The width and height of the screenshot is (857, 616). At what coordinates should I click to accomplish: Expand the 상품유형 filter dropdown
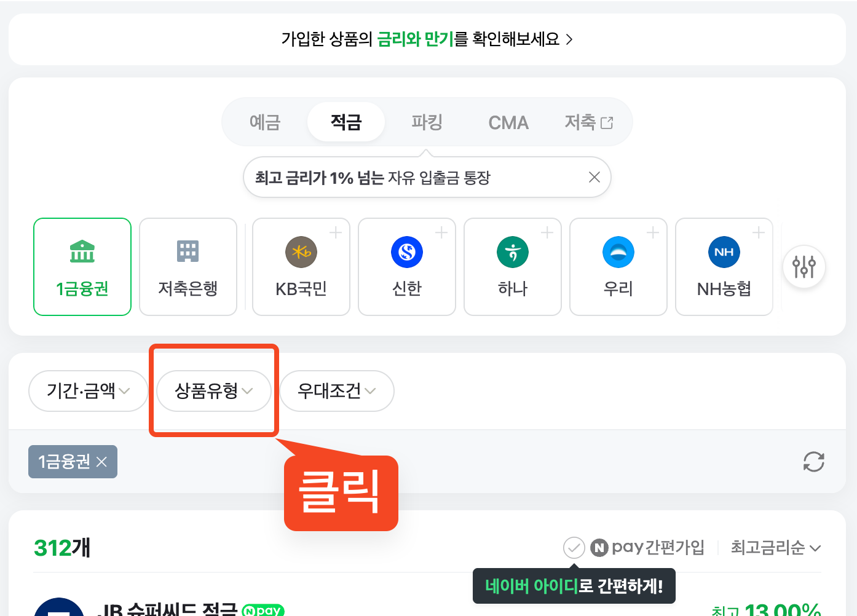214,390
